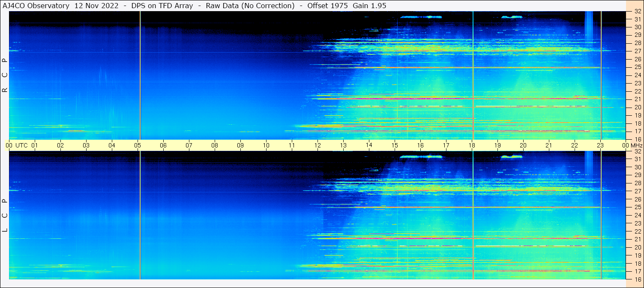The width and height of the screenshot is (644, 288).
Task: Click pink vertical marker after 05 UTC in LCP panel
Action: (x=140, y=215)
